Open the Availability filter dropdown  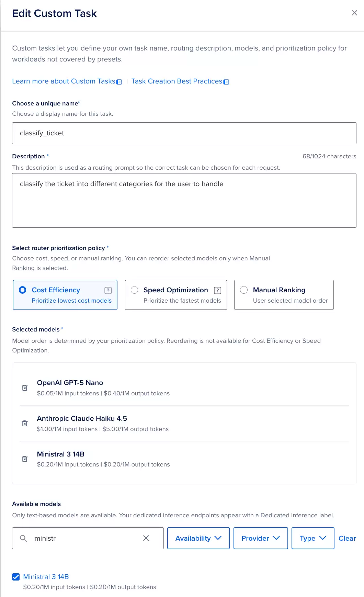tap(198, 538)
